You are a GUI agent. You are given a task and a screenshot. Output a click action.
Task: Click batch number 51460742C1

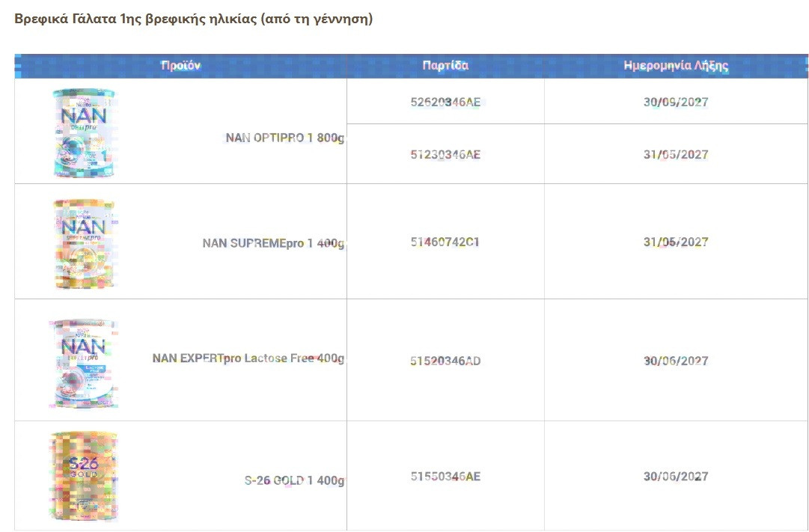[x=445, y=242]
